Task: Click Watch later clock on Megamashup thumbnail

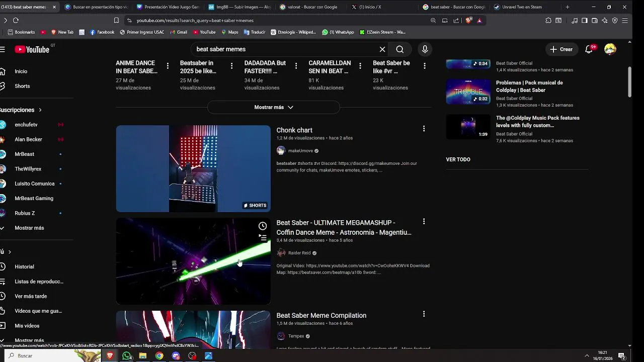Action: (263, 226)
